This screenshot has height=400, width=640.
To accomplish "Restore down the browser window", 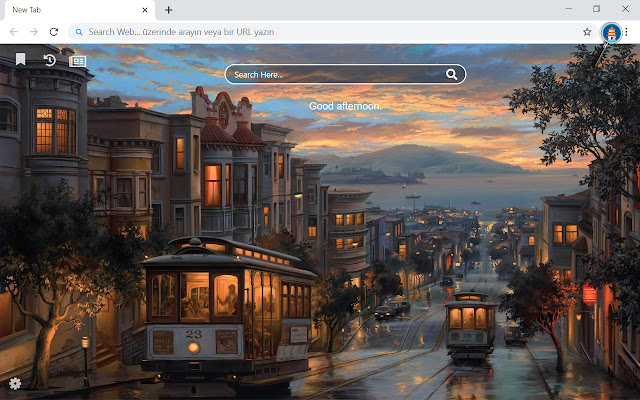I will (596, 9).
